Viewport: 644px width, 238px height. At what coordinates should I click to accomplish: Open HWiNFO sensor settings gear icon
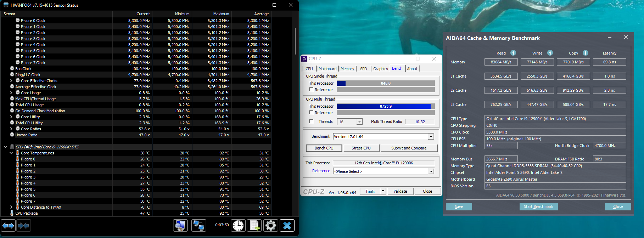coord(270,225)
